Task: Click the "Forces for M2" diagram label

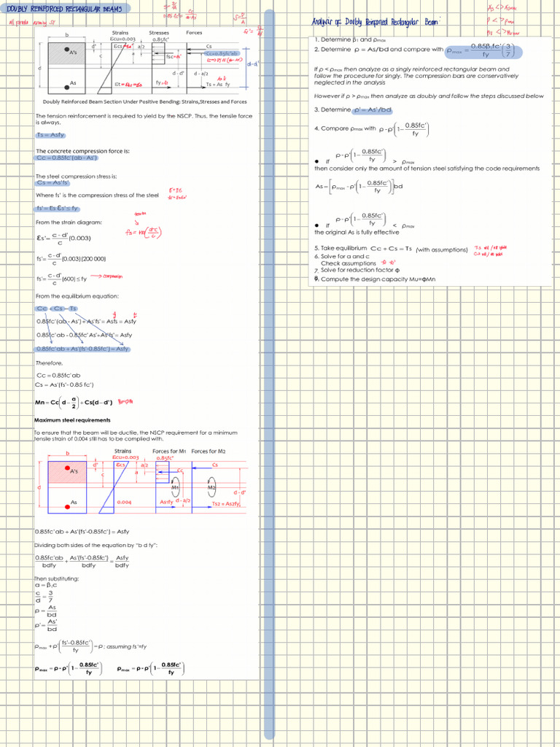Action: 208,451
